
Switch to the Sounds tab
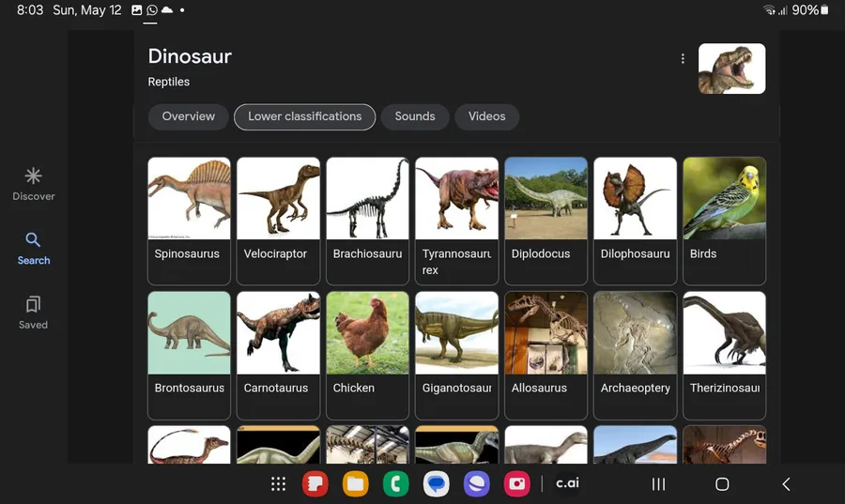(414, 116)
